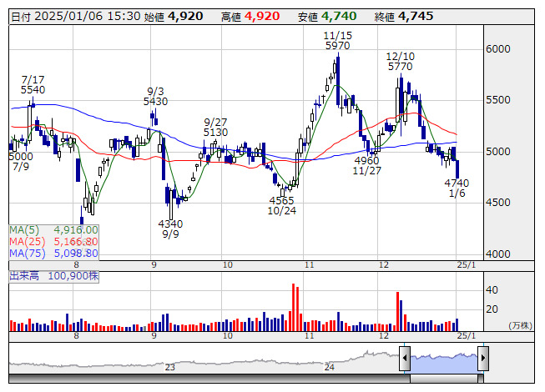
Task: Click the 40 volume axis label
Action: [x=492, y=290]
